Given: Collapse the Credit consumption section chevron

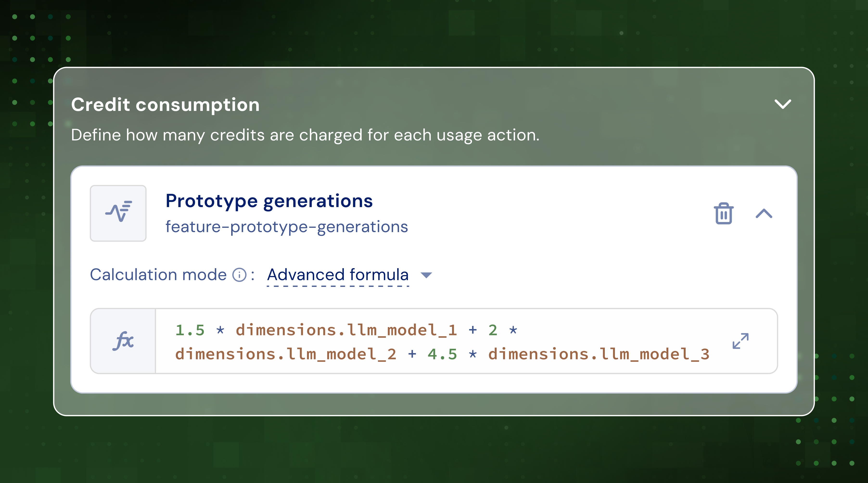Looking at the screenshot, I should pos(782,104).
